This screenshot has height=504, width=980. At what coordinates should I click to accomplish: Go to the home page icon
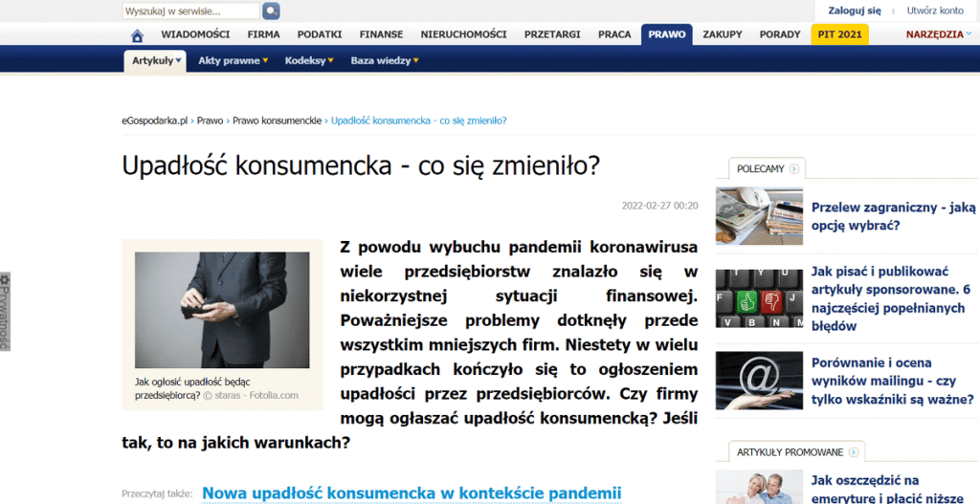(137, 35)
